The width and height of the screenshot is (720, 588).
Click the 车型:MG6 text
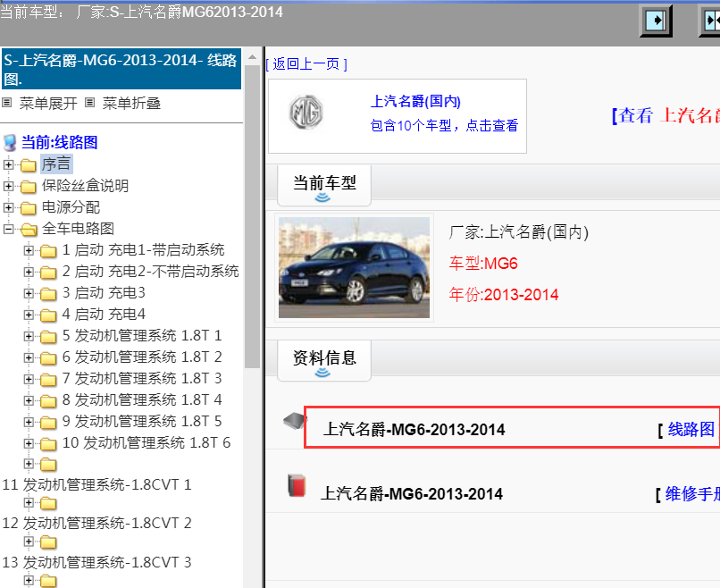click(x=483, y=264)
